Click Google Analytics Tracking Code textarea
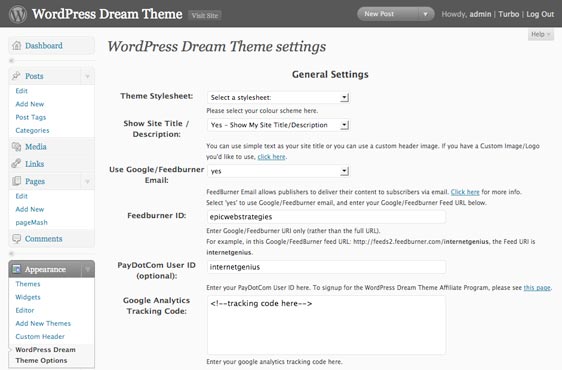Viewport: 562px width, 370px height. [x=326, y=325]
